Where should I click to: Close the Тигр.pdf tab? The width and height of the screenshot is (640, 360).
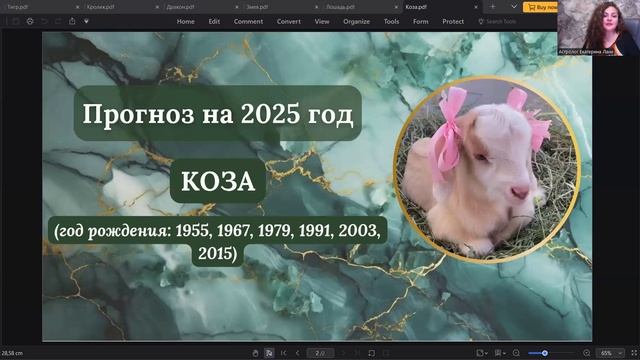pyautogui.click(x=78, y=7)
